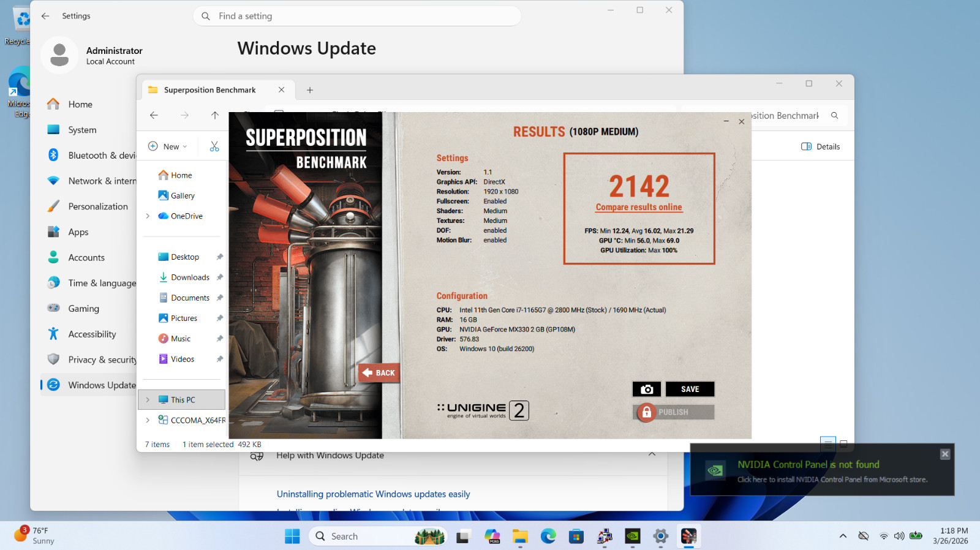Unpin Documents using its pin icon
This screenshot has width=980, height=550.
point(219,298)
